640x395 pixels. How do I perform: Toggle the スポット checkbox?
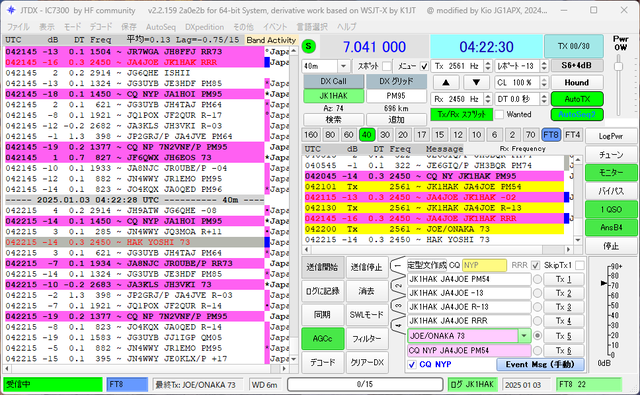(387, 66)
